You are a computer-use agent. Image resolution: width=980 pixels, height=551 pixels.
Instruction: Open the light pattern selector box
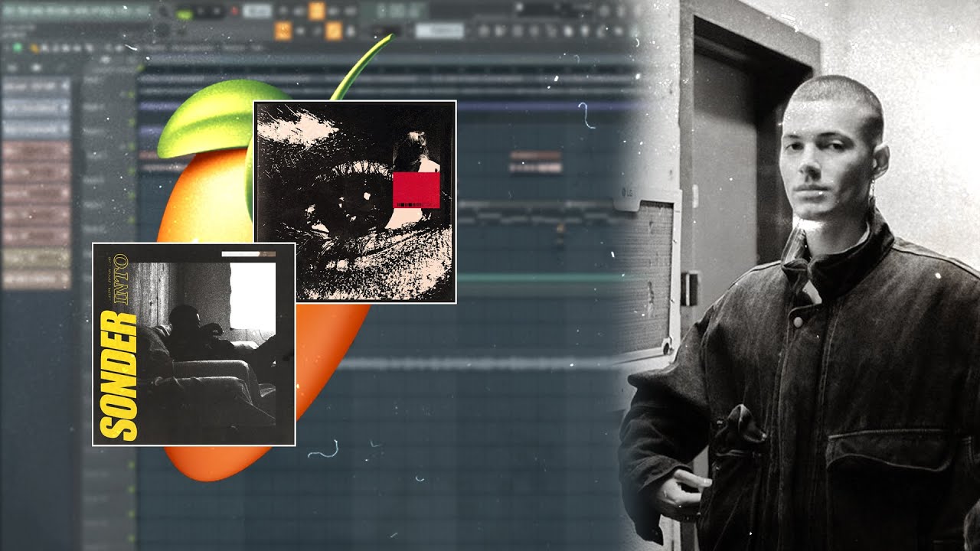click(x=439, y=31)
